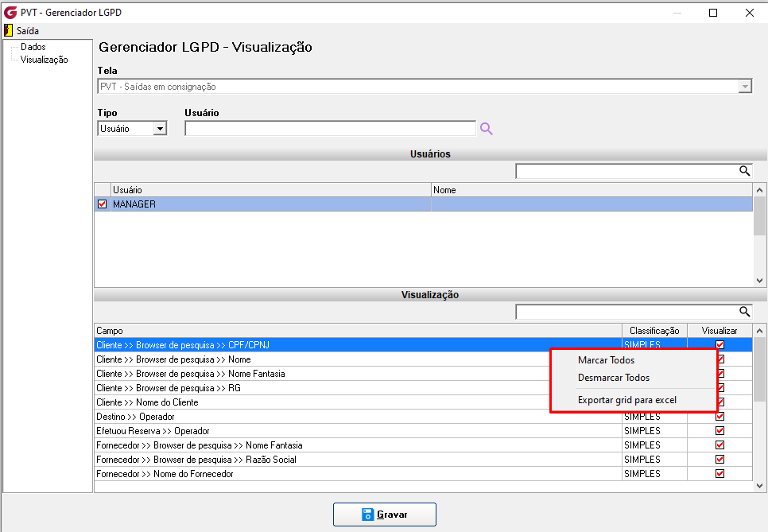Image resolution: width=768 pixels, height=532 pixels.
Task: Close the Gerenciador LGPD window
Action: click(750, 13)
